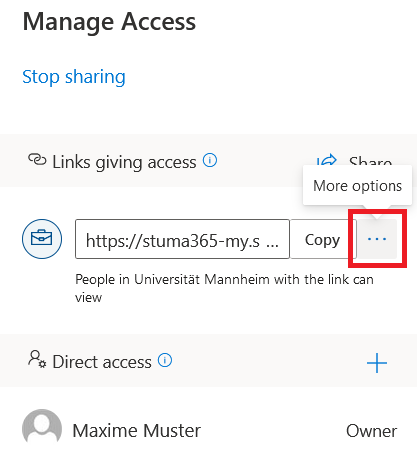
Task: Click the Direct access person-gear icon
Action: (x=37, y=359)
